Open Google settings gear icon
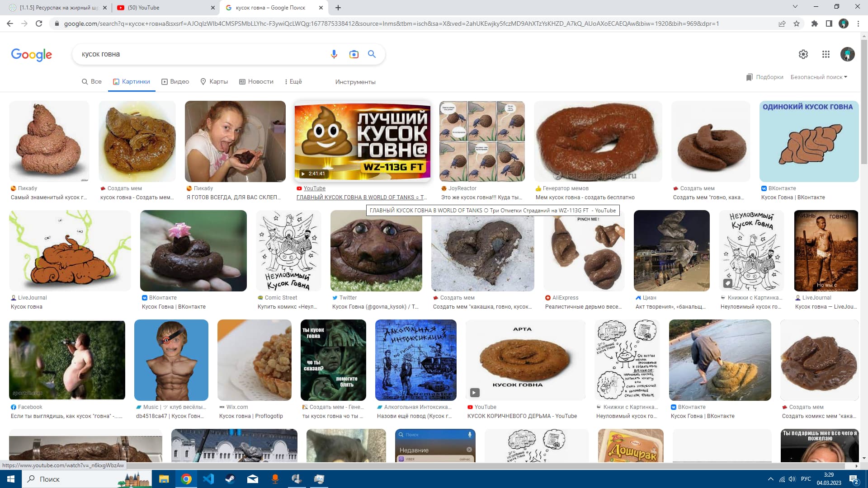Image resolution: width=868 pixels, height=488 pixels. (803, 54)
